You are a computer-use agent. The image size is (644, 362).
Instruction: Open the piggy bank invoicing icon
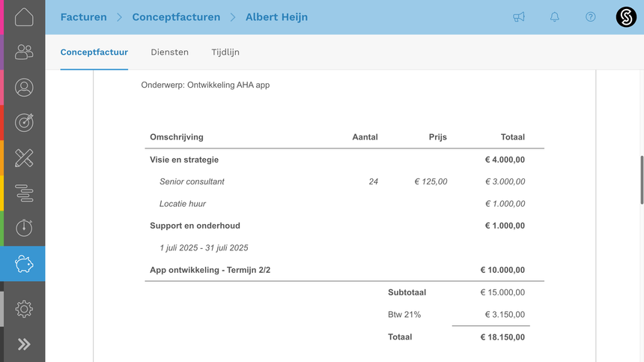[x=24, y=264]
